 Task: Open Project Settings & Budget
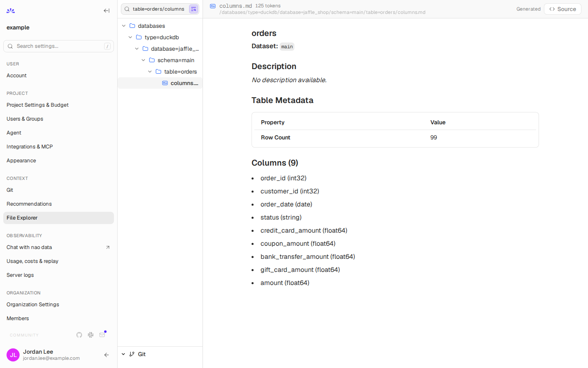click(58, 105)
